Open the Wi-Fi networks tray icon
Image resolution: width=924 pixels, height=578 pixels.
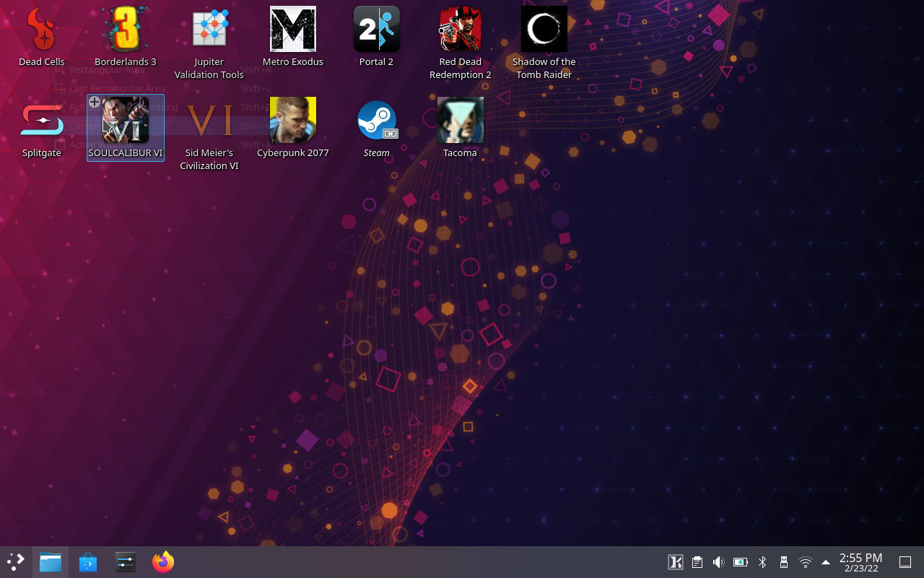pyautogui.click(x=806, y=562)
